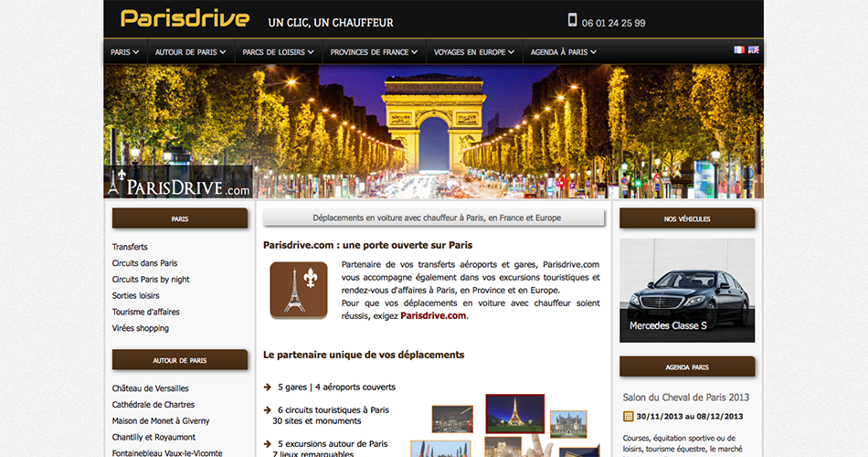Click the AUTOUR DE PARIS sidebar header
Image resolution: width=868 pixels, height=457 pixels.
180,359
